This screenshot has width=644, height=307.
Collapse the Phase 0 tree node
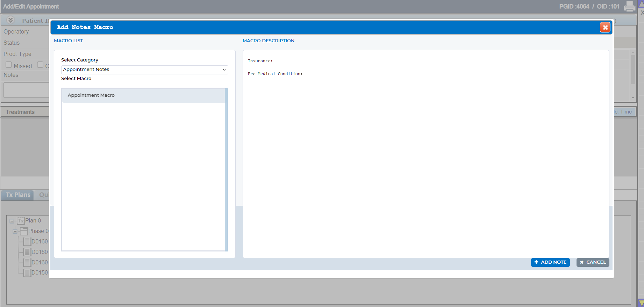coord(15,231)
